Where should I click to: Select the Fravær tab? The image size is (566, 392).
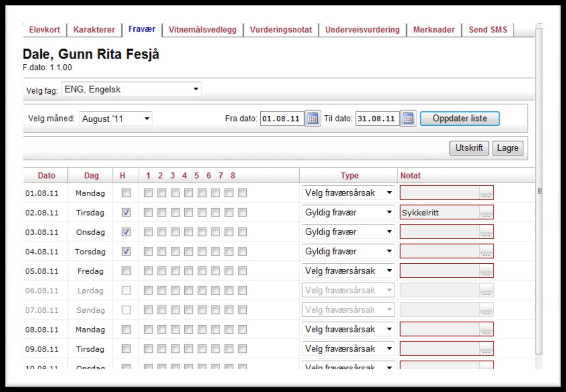[142, 29]
